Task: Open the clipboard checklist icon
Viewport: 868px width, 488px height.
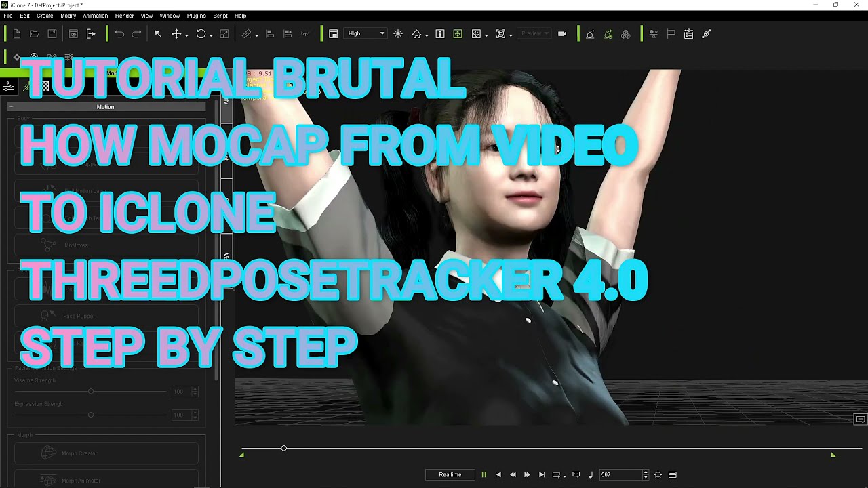Action: (688, 34)
